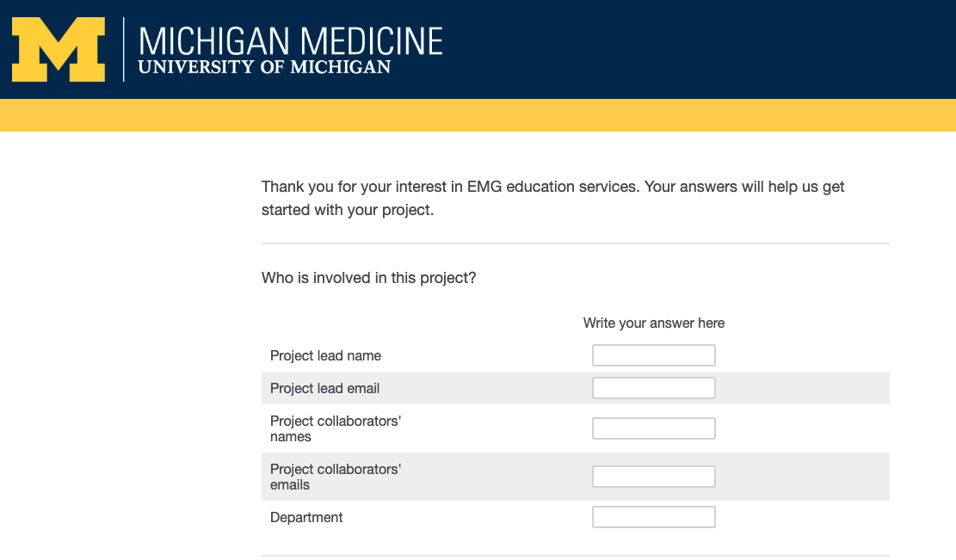956x560 pixels.
Task: Click the 'Department' row label
Action: [306, 517]
